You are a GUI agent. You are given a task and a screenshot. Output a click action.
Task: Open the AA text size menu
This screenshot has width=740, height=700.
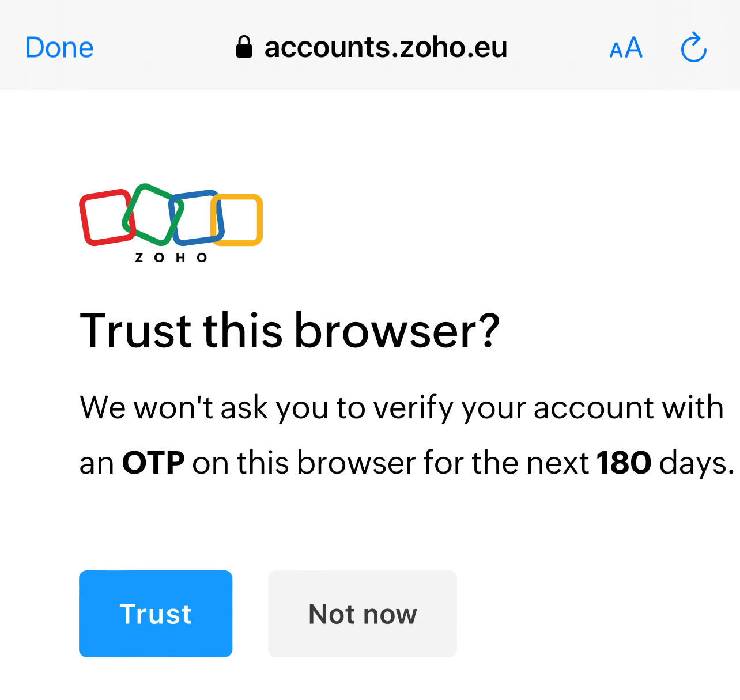[x=626, y=48]
